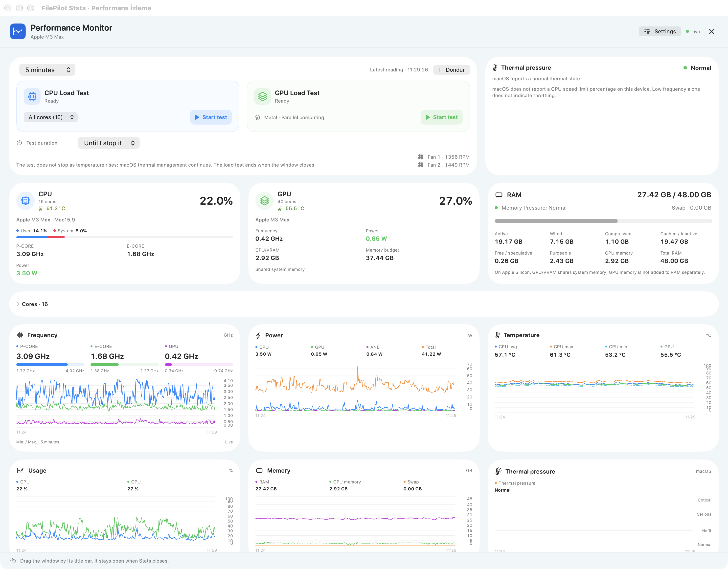Click the Cached / inactive 19.47 GB value
Image resolution: width=728 pixels, height=569 pixels.
pyautogui.click(x=674, y=241)
